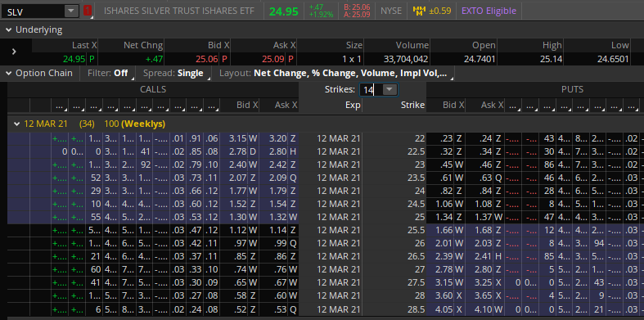
Task: Click the put ask .63 at strike 23.5
Action: pyautogui.click(x=485, y=178)
